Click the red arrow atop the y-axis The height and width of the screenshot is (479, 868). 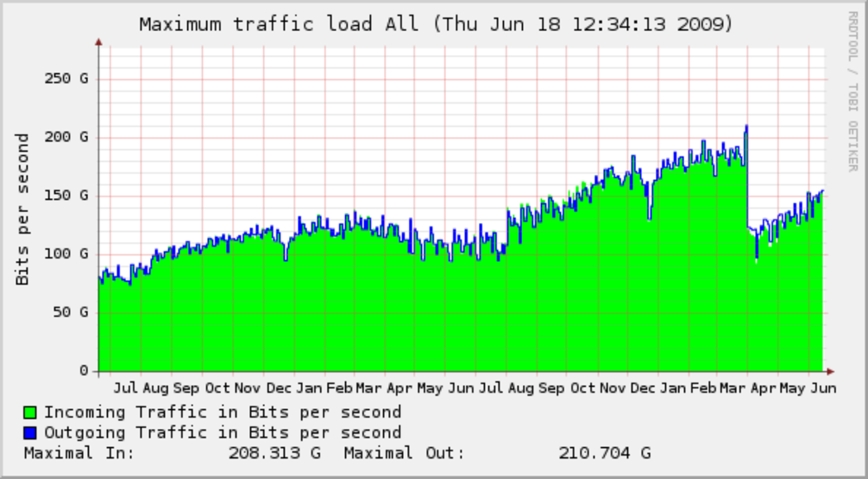pyautogui.click(x=99, y=43)
